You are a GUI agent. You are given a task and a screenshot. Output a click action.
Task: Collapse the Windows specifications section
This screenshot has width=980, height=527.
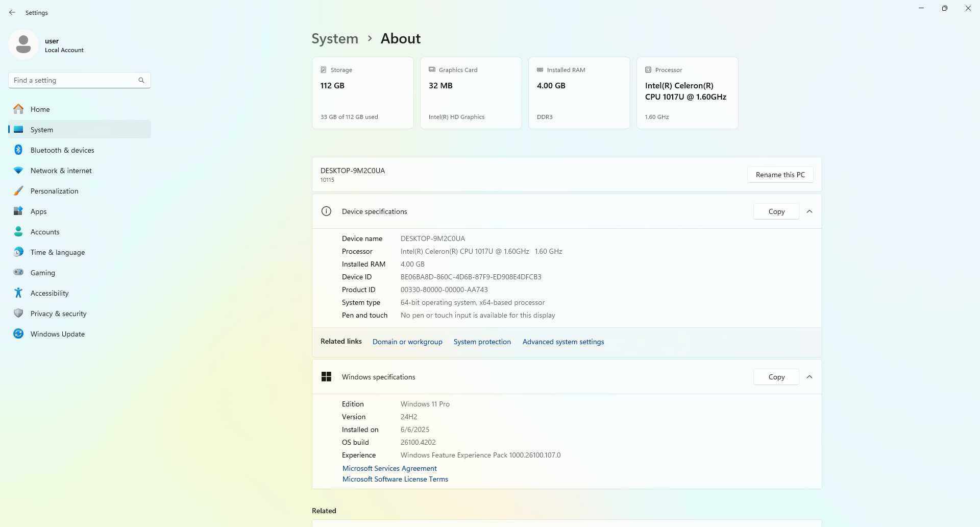(x=810, y=377)
